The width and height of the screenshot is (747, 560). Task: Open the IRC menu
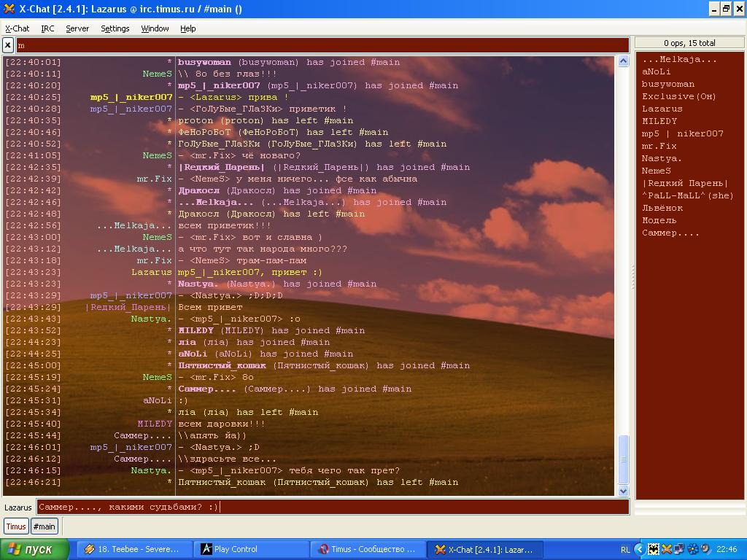[x=47, y=28]
